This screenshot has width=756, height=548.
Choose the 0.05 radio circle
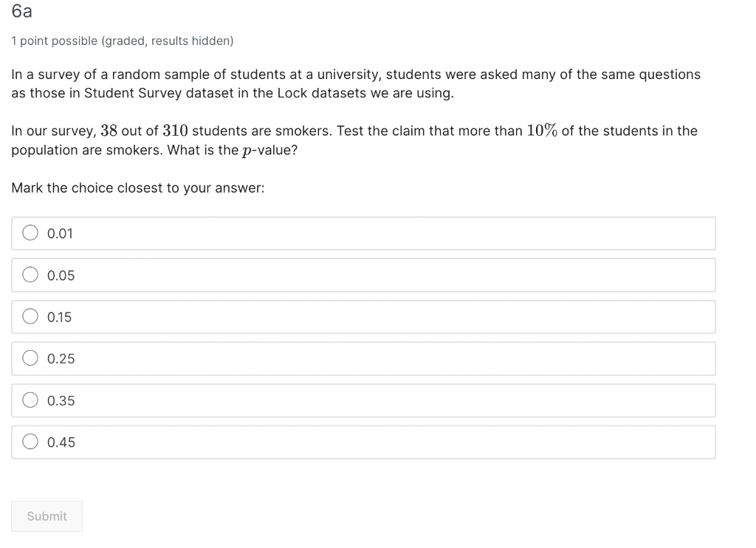point(30,275)
